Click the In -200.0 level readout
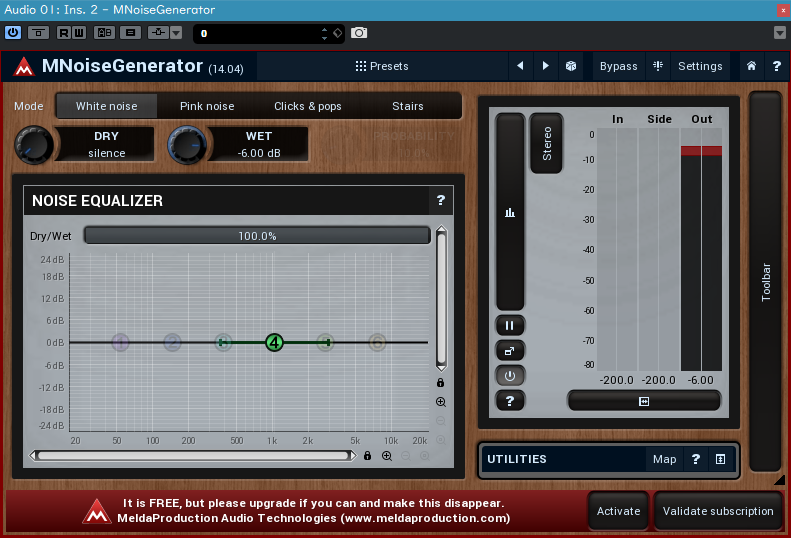 616,380
